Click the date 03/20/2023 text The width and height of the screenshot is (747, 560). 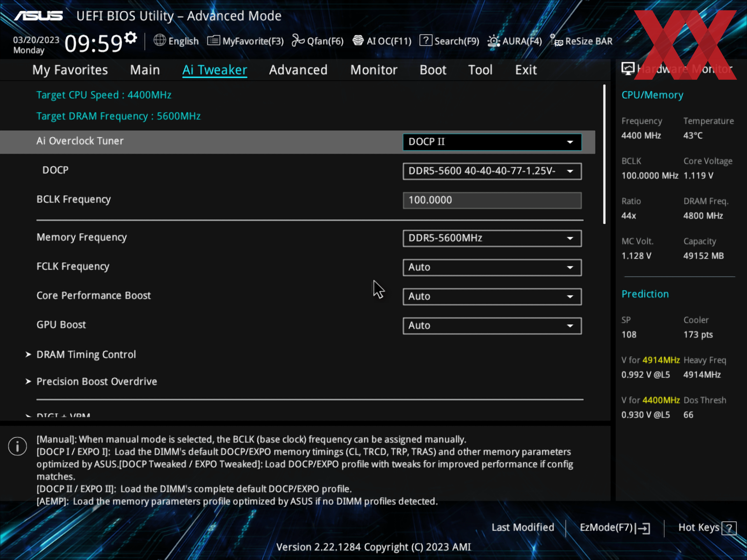click(x=36, y=40)
